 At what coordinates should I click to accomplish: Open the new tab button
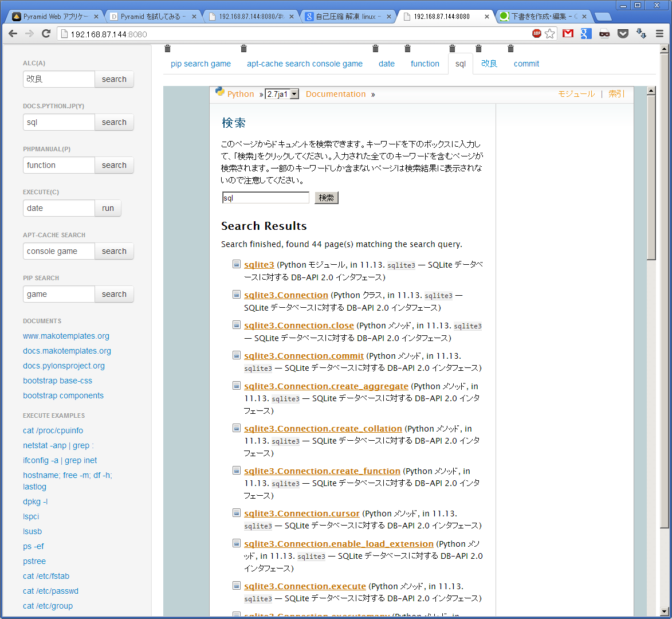[603, 17]
